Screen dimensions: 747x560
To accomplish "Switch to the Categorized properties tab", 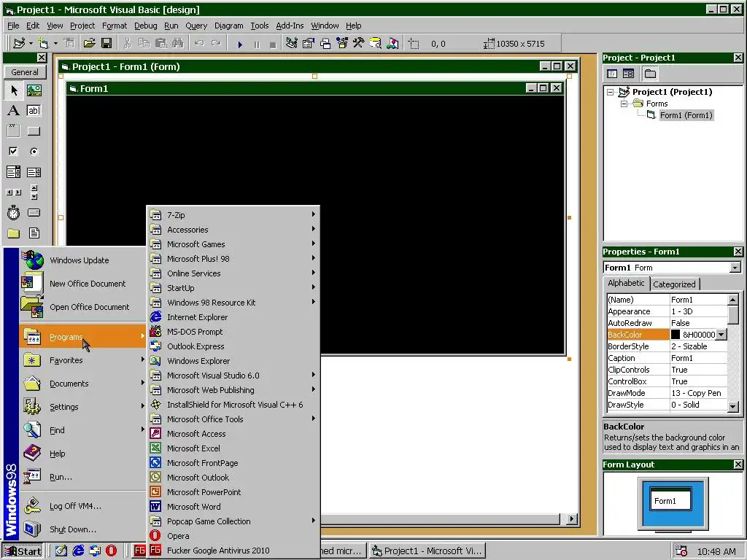I will coord(674,284).
